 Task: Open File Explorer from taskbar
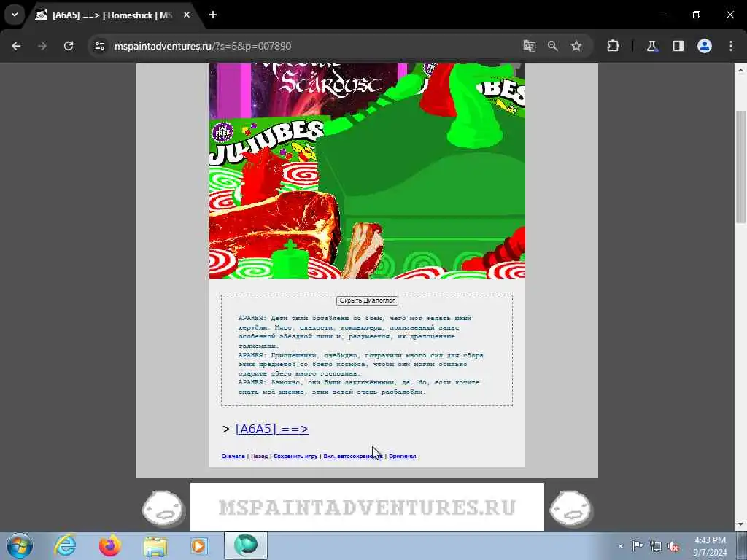(155, 545)
